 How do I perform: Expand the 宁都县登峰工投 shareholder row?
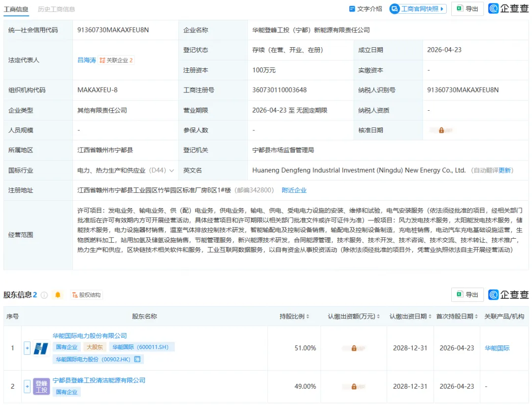click(x=27, y=386)
